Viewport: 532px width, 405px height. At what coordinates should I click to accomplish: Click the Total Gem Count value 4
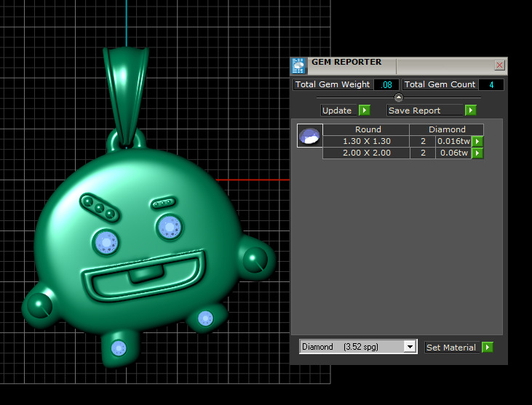(491, 85)
